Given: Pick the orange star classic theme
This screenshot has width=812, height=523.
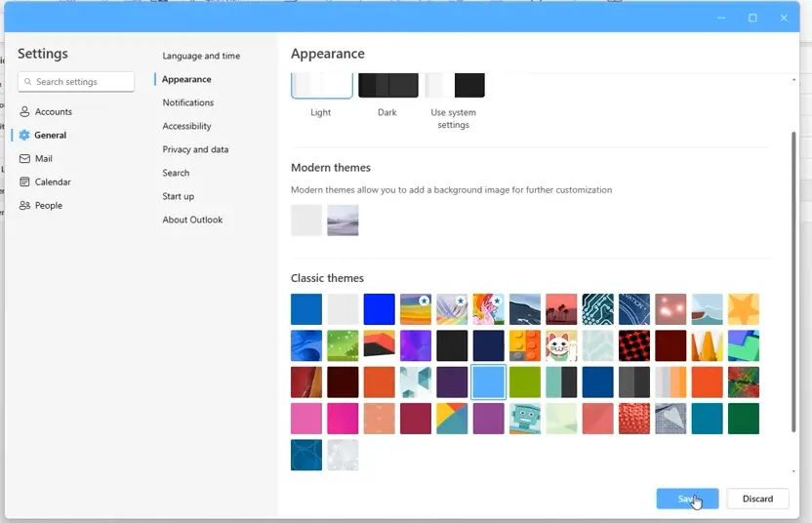Looking at the screenshot, I should (744, 309).
